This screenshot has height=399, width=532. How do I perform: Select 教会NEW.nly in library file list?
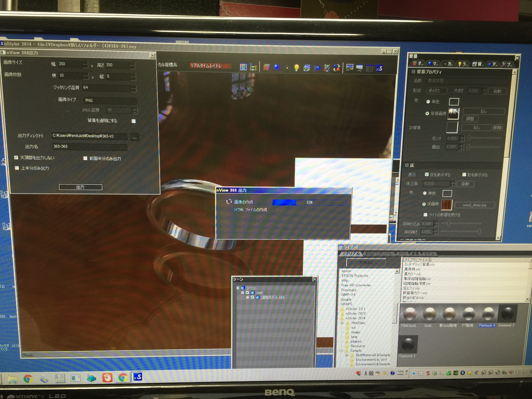point(414,298)
